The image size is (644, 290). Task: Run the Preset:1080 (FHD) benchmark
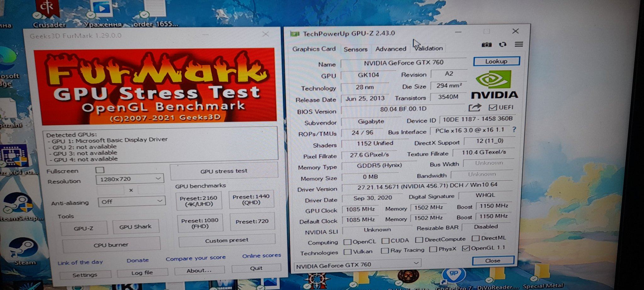200,224
